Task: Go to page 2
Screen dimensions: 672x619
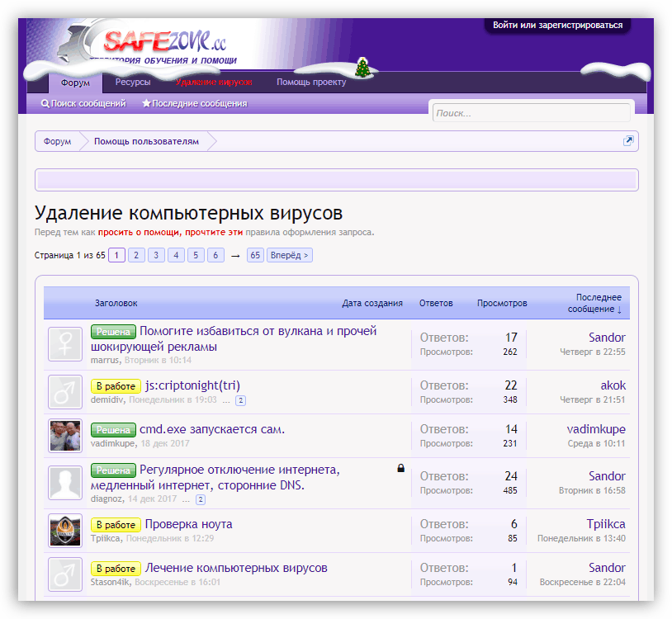Action: tap(136, 255)
